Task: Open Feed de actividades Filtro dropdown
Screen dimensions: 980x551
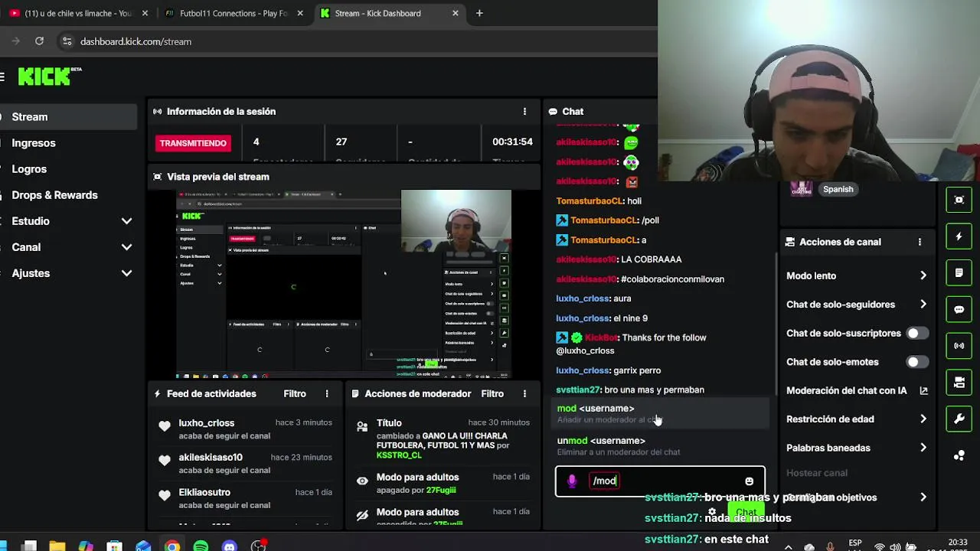Action: pos(295,393)
